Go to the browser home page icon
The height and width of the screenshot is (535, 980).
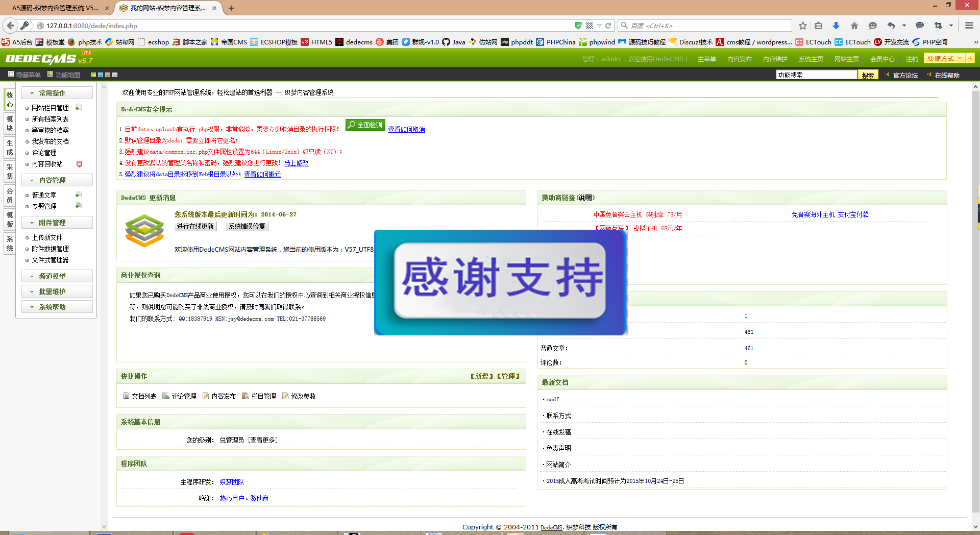854,26
